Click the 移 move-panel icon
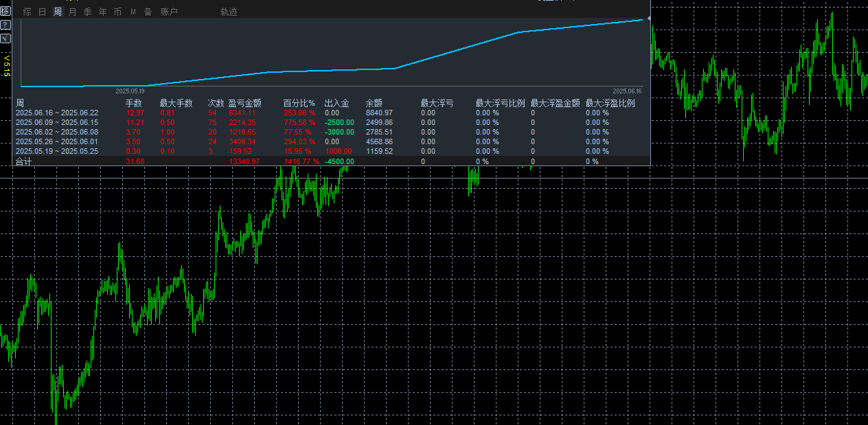This screenshot has height=425, width=868. (5, 12)
